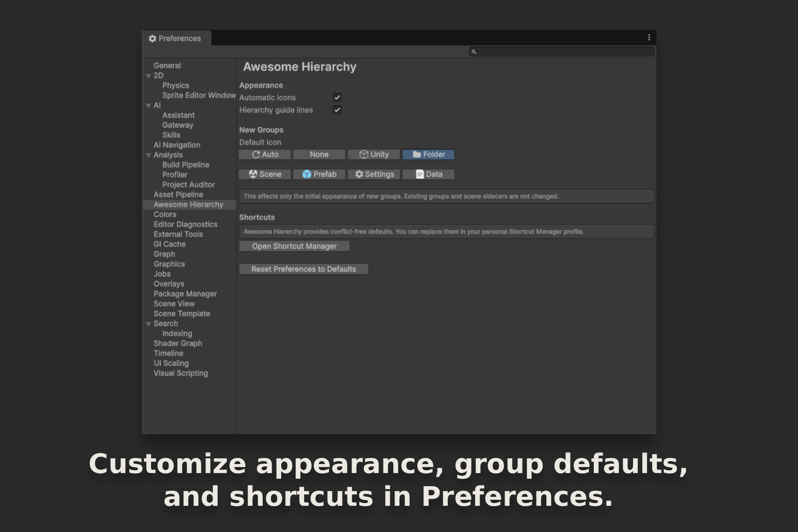Open Build Pipeline preferences

click(186, 165)
